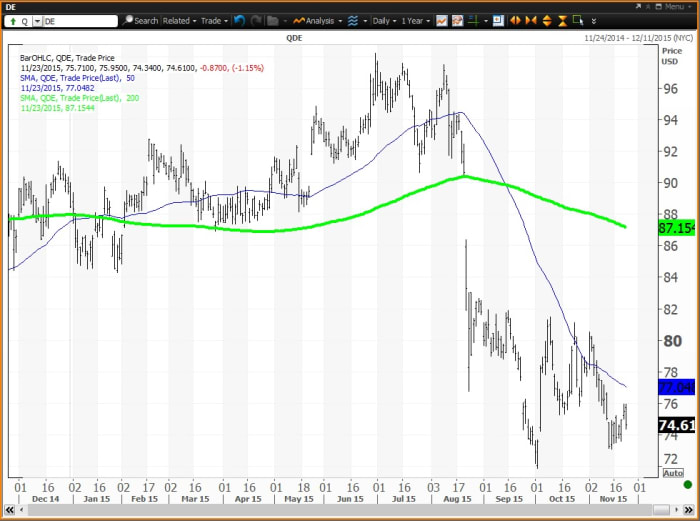700x521 pixels.
Task: Open the 1 Year range dropdown
Action: pos(416,20)
